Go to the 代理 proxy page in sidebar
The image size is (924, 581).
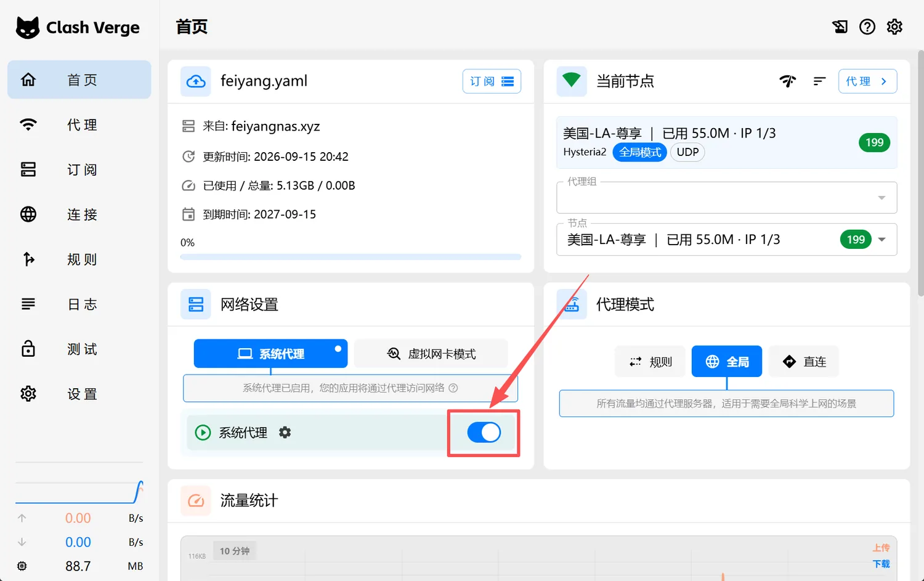[79, 124]
